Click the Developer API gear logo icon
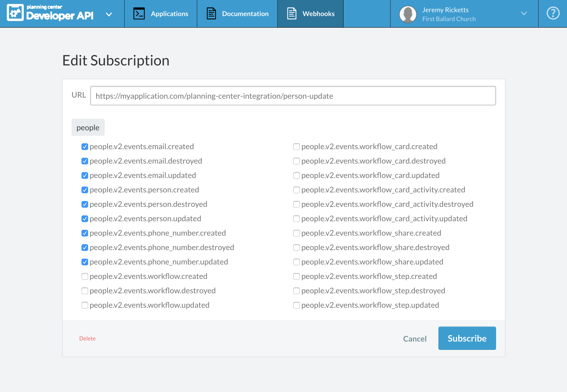 (15, 13)
